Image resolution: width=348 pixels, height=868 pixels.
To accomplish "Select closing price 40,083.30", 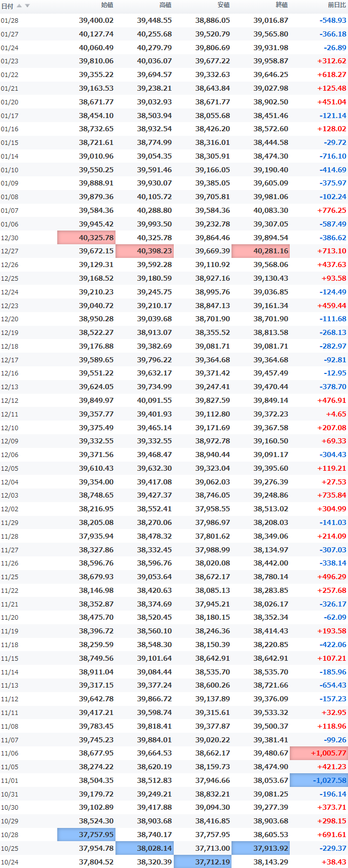I will [x=271, y=210].
